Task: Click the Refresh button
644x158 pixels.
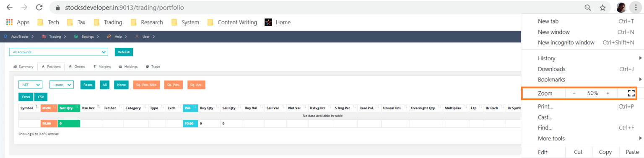Action: coord(124,52)
